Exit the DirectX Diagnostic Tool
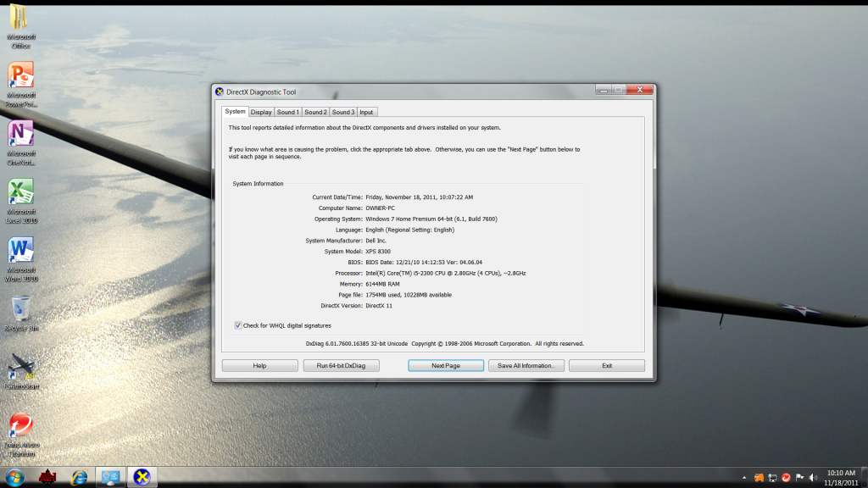Screen dimensions: 868x488 [x=607, y=366]
